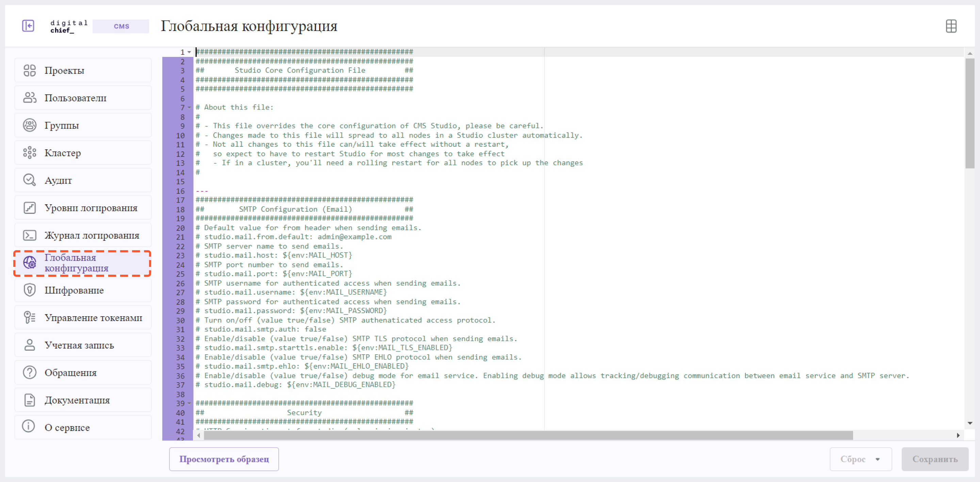Select Глобальная конфигурация menu entry
This screenshot has height=482, width=980.
(83, 263)
